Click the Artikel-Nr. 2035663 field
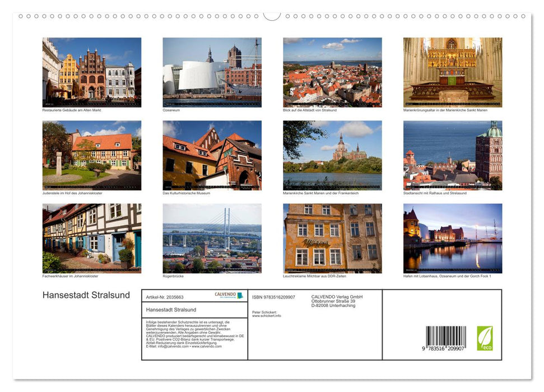 [165, 297]
